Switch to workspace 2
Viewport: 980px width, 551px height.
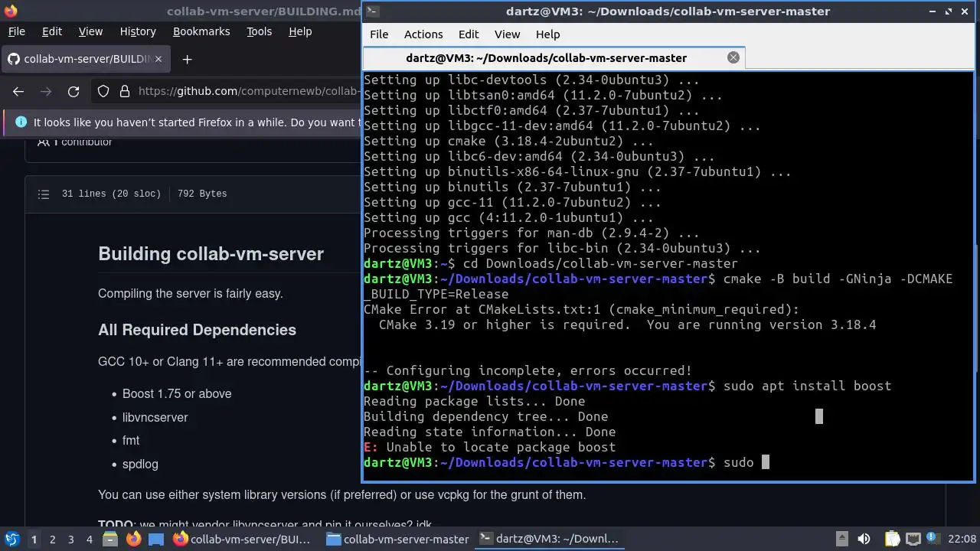click(x=52, y=540)
